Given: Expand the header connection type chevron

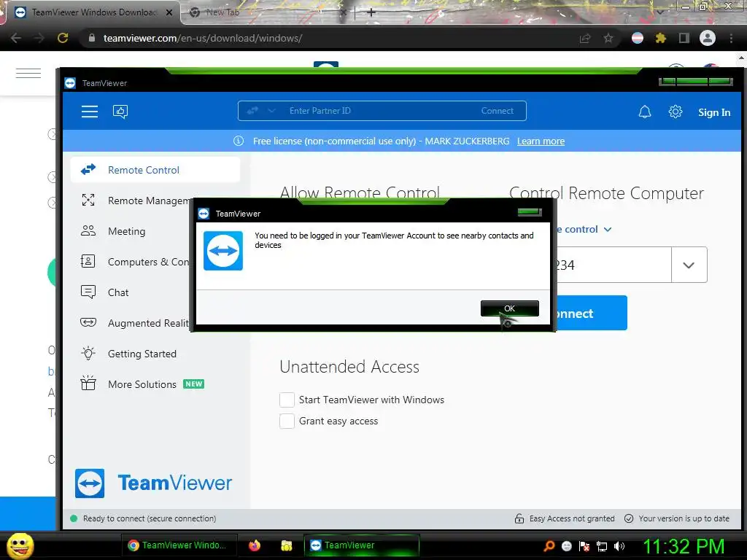Looking at the screenshot, I should point(271,111).
